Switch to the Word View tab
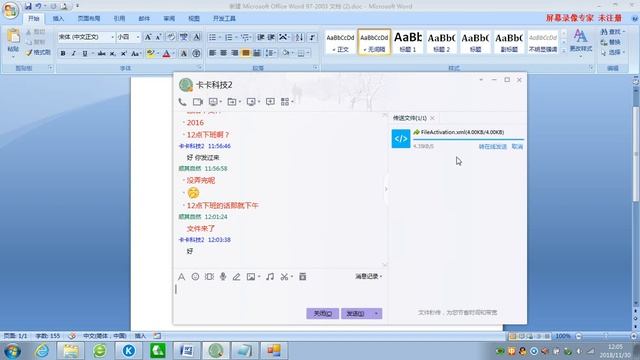 [x=194, y=18]
